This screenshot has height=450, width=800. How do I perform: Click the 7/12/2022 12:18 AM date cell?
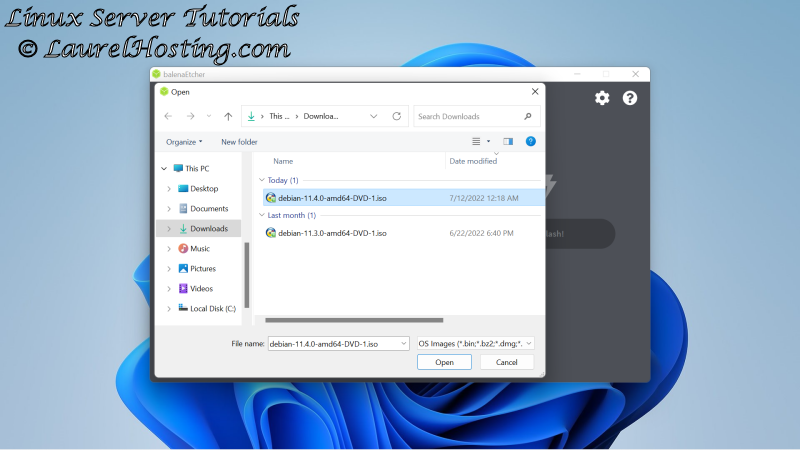coord(484,198)
